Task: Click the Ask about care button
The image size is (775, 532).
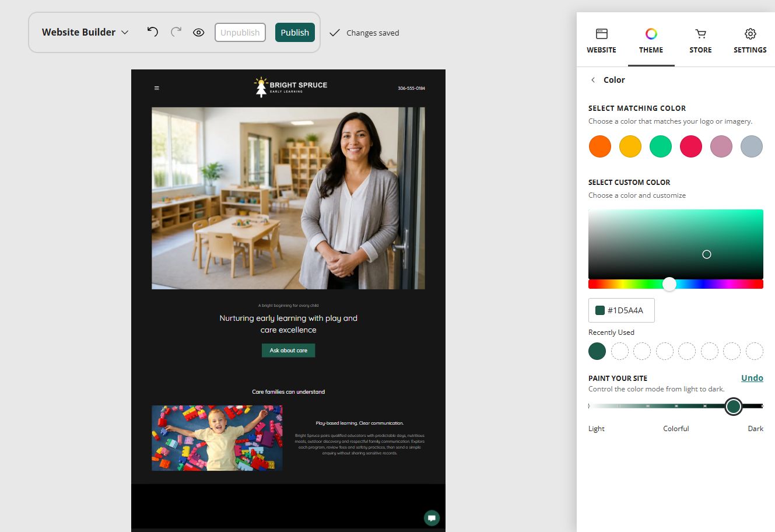Action: [x=288, y=351]
